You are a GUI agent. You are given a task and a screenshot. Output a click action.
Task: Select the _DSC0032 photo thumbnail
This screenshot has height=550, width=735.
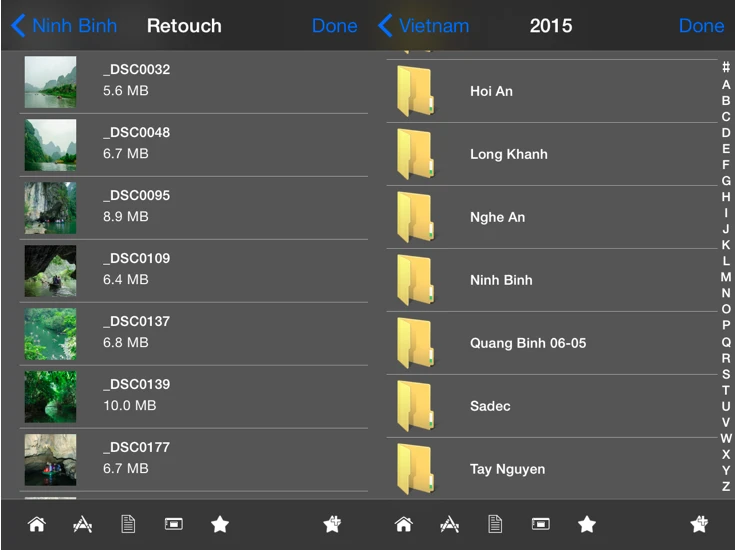(50, 81)
